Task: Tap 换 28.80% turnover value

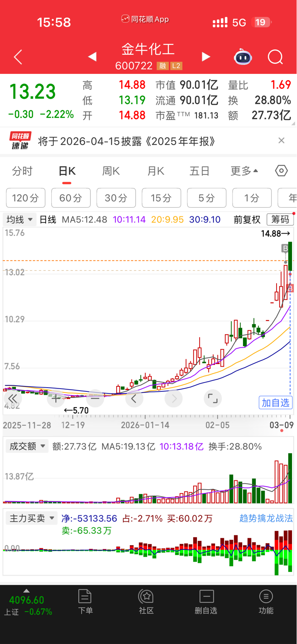Action: tap(260, 100)
